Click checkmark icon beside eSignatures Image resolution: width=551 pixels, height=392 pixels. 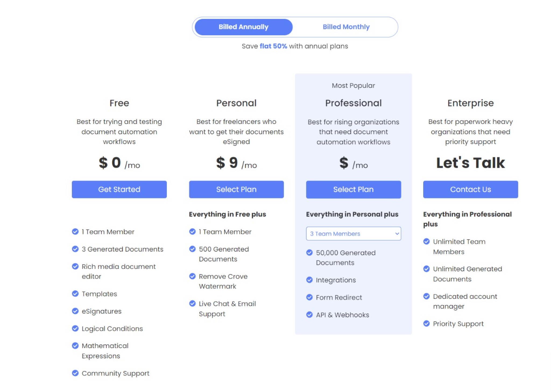point(75,311)
